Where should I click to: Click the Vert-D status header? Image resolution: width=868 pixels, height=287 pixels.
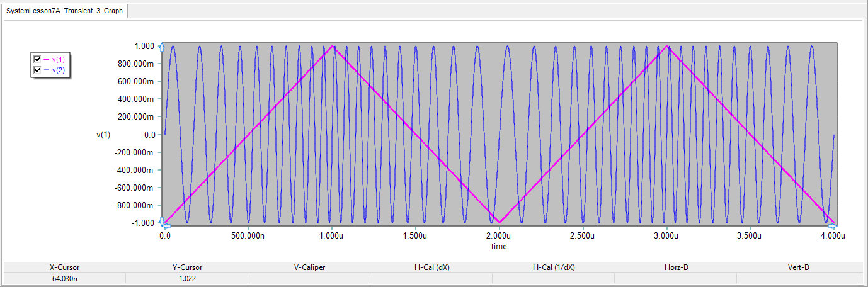coord(798,267)
